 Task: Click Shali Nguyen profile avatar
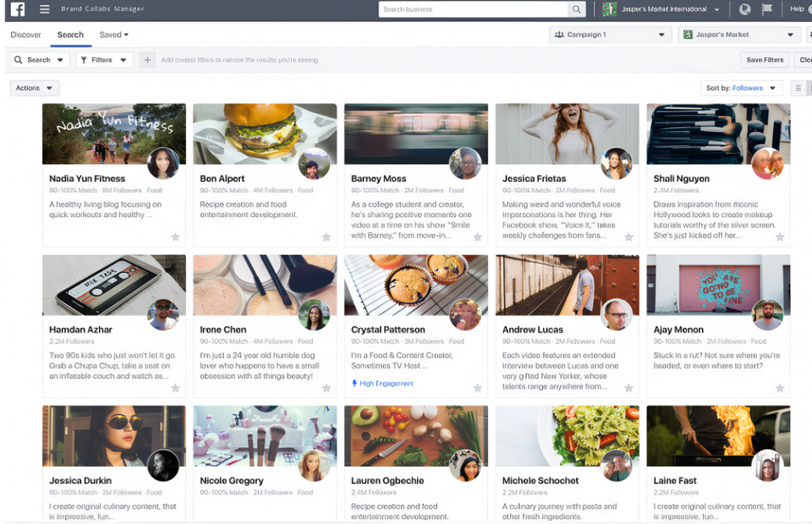pos(767,164)
